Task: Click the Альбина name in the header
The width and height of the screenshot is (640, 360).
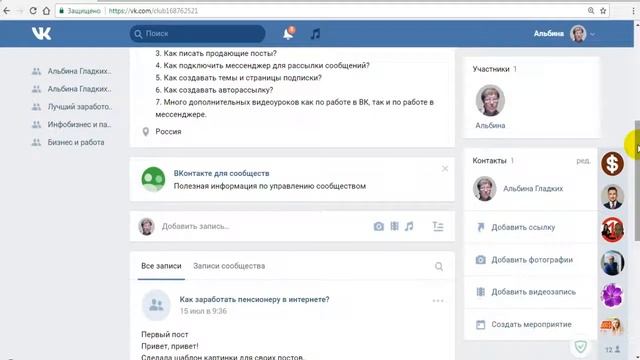Action: 549,33
